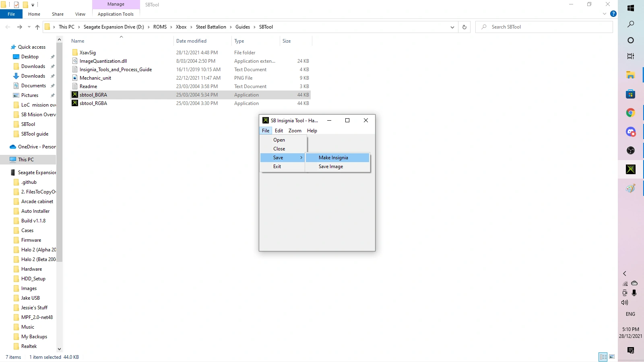Go up one folder level arrow
Screen dimensions: 644x362
click(x=37, y=27)
